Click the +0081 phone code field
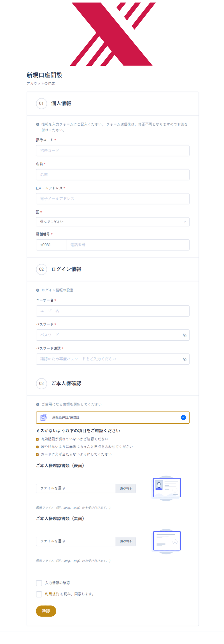Viewport: 224px width, 644px height. coord(51,245)
